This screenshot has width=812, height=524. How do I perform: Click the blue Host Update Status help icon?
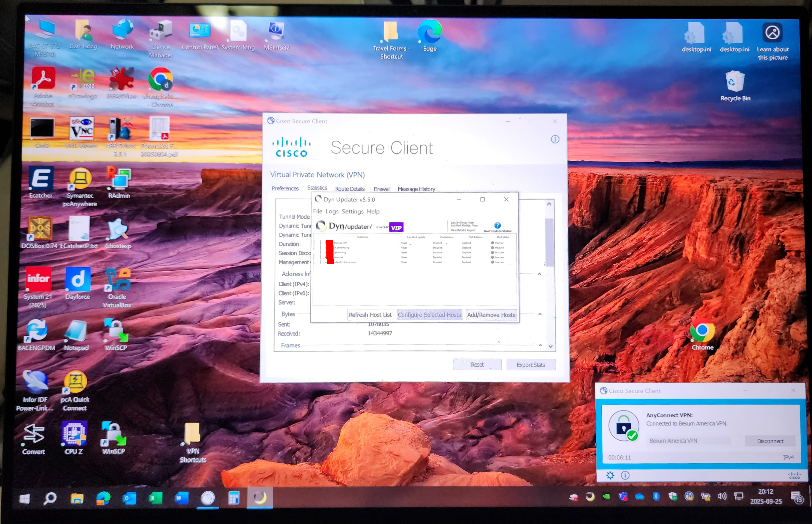point(497,225)
